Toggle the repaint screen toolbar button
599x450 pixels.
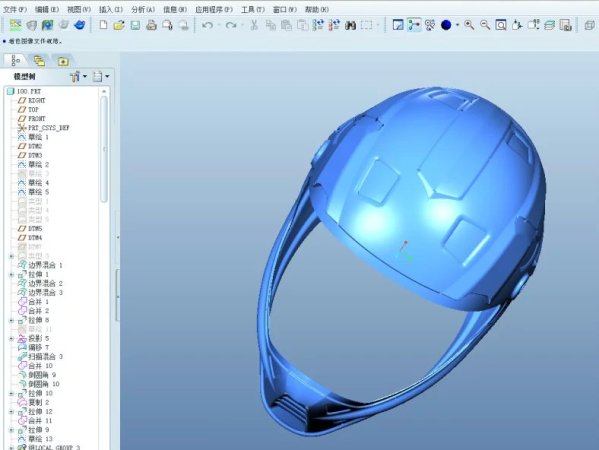tap(398, 25)
